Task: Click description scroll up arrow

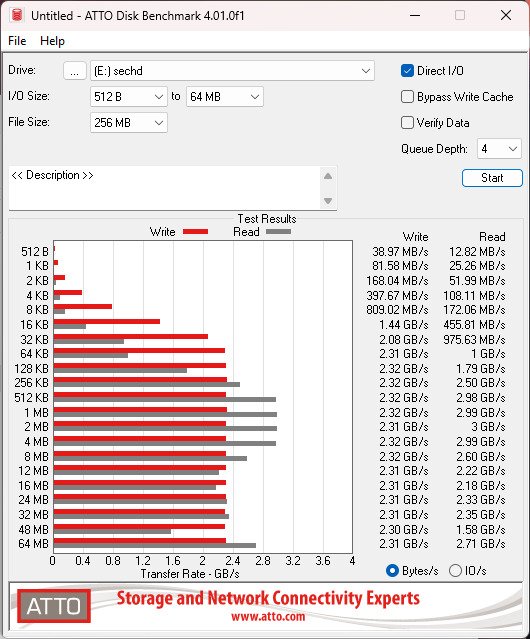Action: (328, 176)
